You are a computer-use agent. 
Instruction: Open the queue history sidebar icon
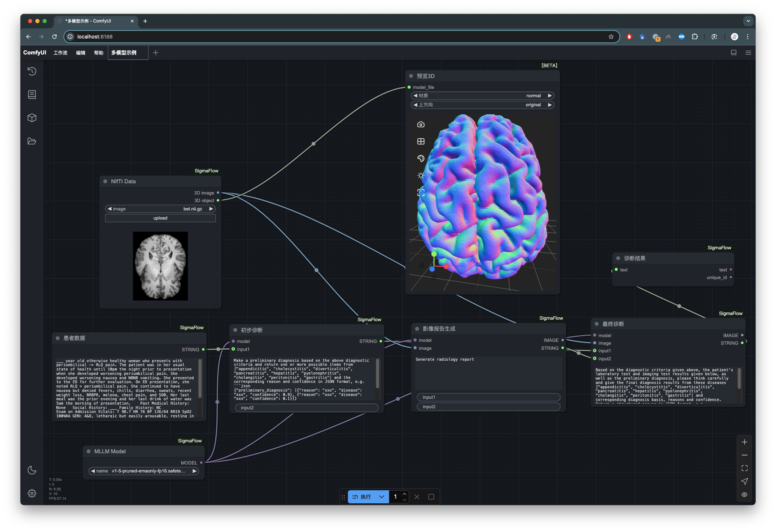(32, 71)
